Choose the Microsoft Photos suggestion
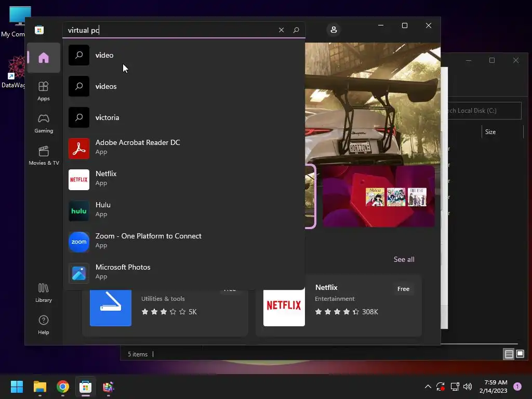 tap(184, 273)
